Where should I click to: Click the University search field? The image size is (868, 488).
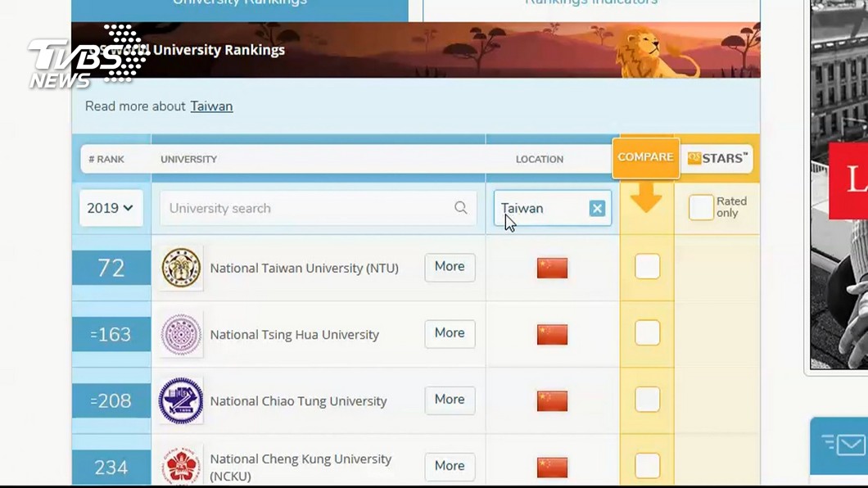click(x=318, y=208)
